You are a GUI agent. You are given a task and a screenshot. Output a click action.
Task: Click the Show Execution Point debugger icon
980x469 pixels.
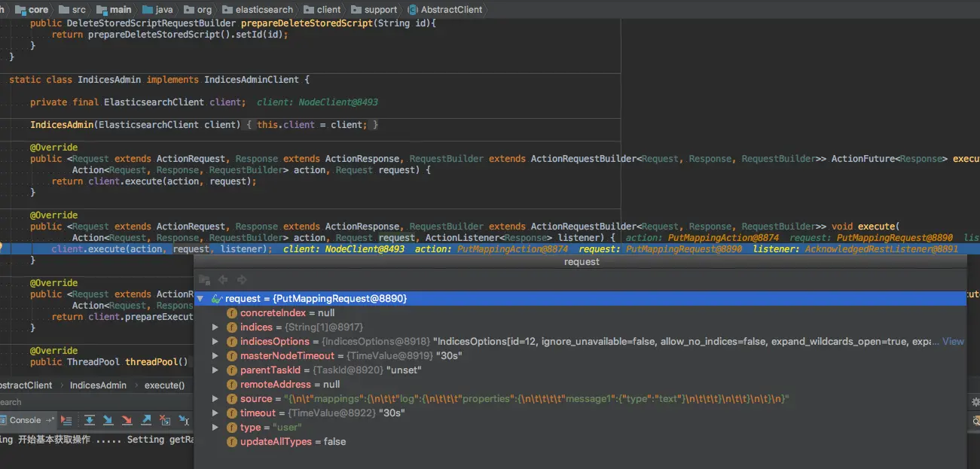(66, 420)
